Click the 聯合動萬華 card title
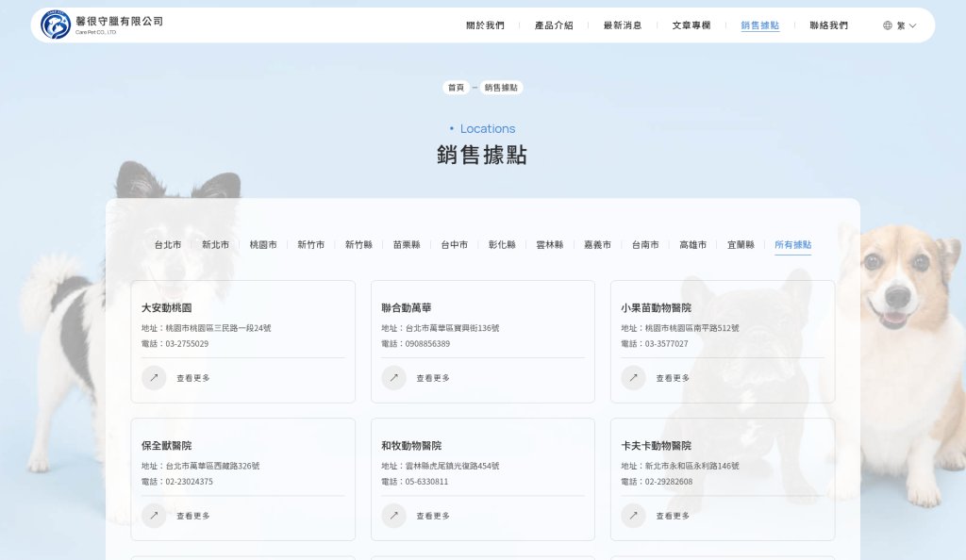This screenshot has height=560, width=966. (406, 307)
